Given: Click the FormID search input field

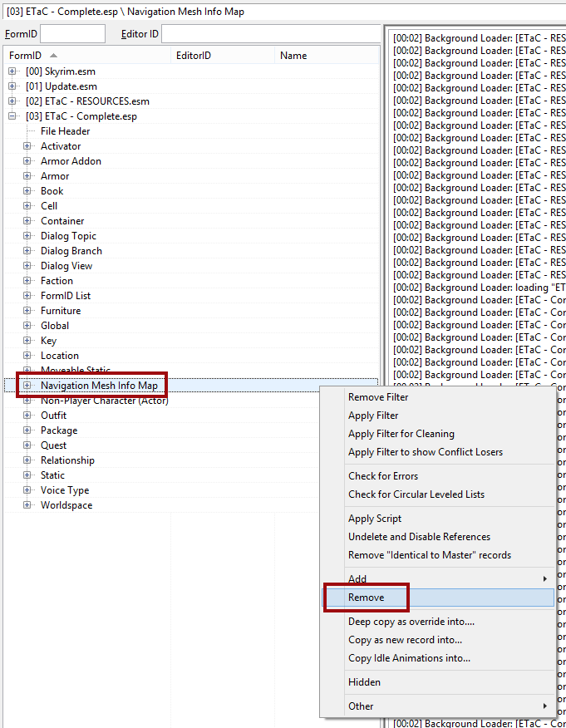Looking at the screenshot, I should [72, 34].
